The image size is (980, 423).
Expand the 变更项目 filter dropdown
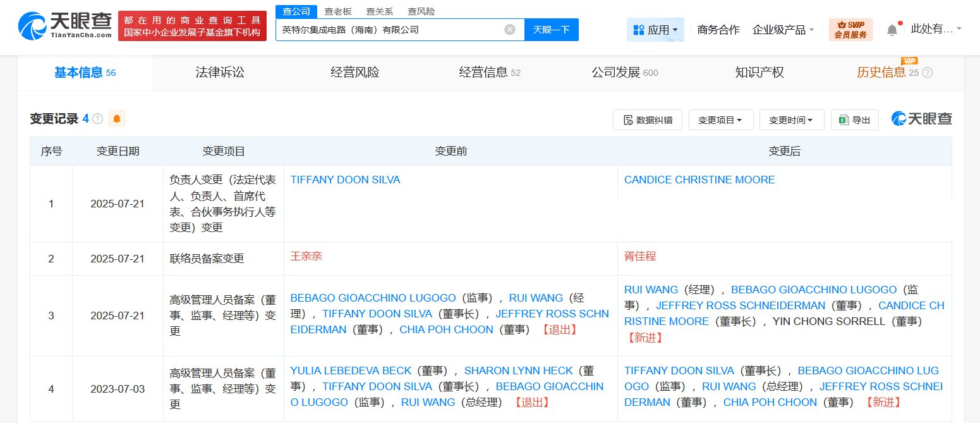[x=721, y=120]
